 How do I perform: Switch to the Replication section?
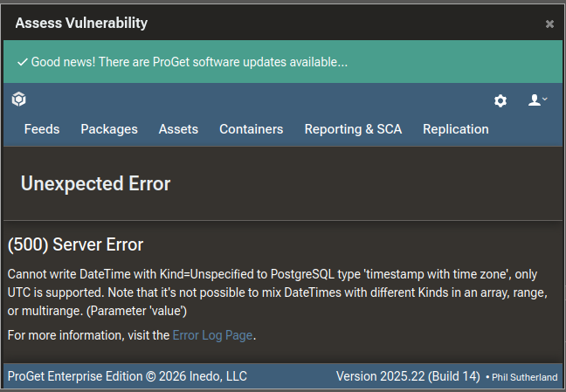455,129
